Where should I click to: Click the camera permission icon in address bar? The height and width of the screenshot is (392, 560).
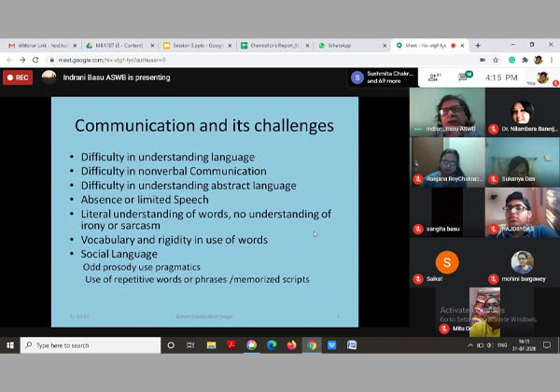coord(483,60)
